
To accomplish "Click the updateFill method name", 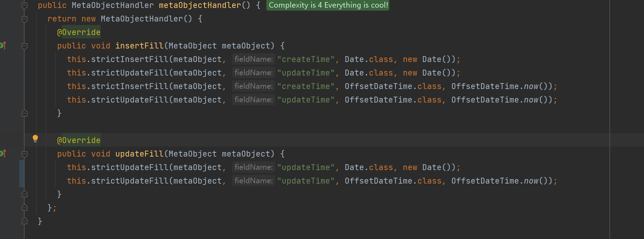I will click(139, 154).
